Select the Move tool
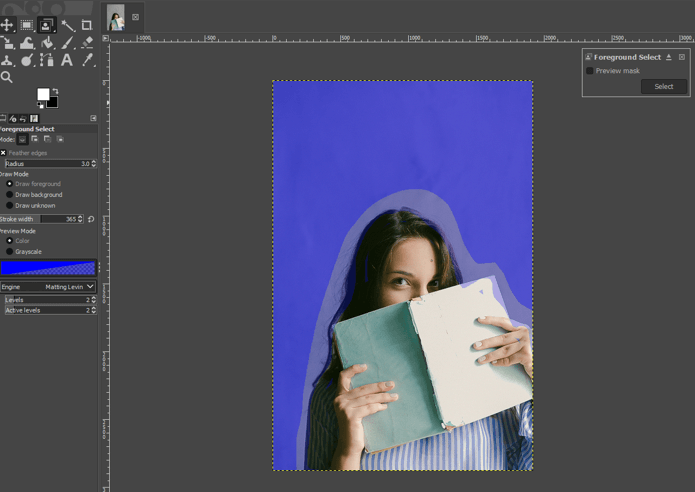Viewport: 695px width, 492px height. pos(7,25)
